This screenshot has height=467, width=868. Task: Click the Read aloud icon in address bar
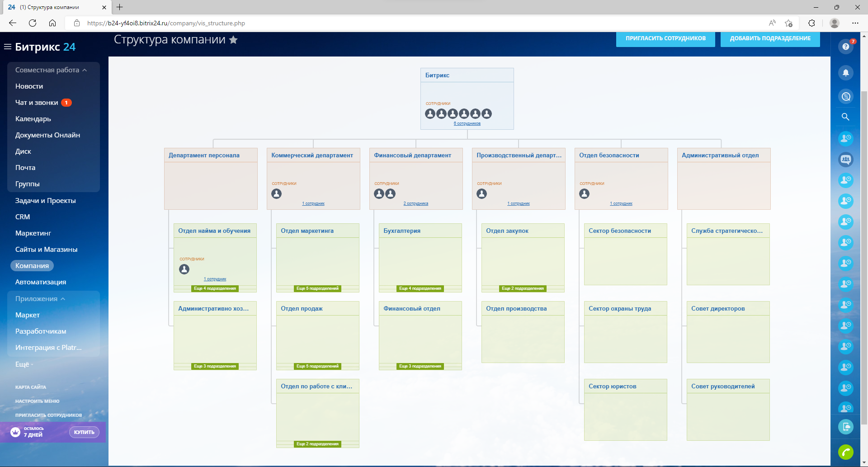(772, 23)
